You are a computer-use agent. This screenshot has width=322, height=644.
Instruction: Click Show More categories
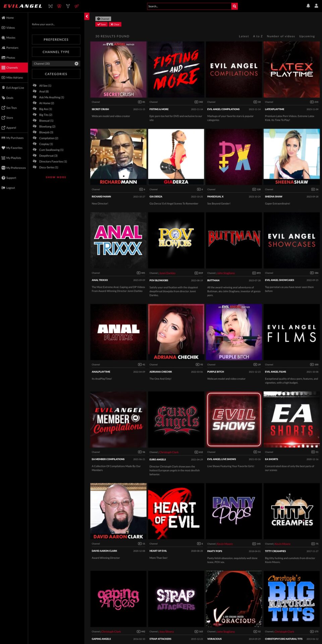[56, 177]
